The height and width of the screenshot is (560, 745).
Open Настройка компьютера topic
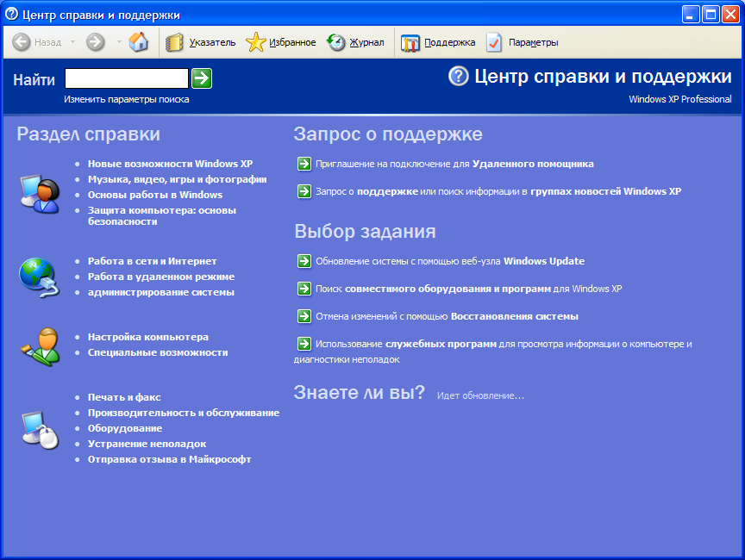click(147, 337)
